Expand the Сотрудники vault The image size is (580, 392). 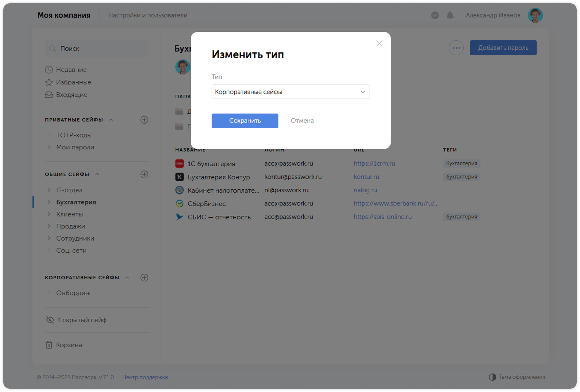point(49,238)
